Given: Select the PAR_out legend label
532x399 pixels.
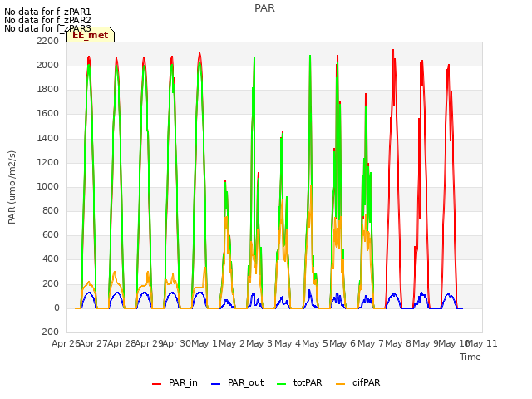Looking at the screenshot, I should [x=246, y=382].
